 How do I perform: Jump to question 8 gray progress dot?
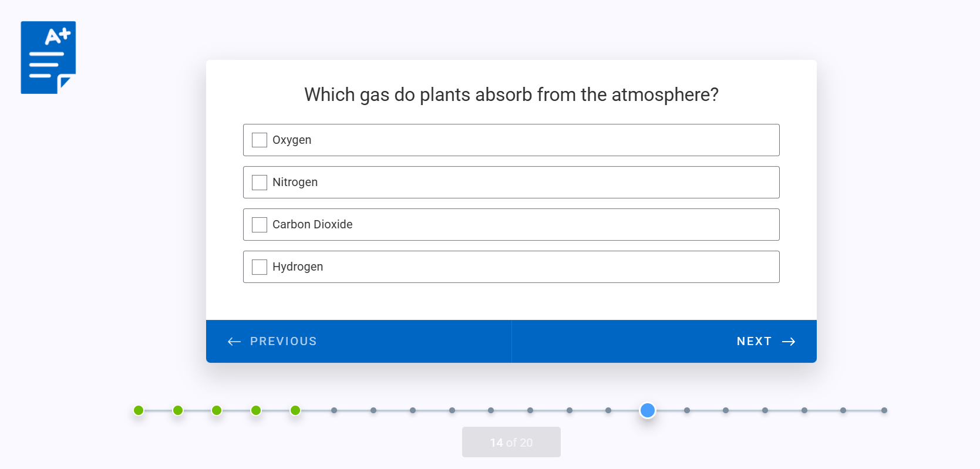click(x=413, y=410)
